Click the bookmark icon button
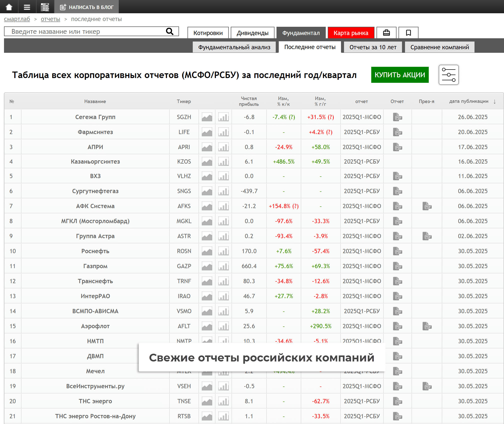The image size is (504, 424). pos(408,33)
